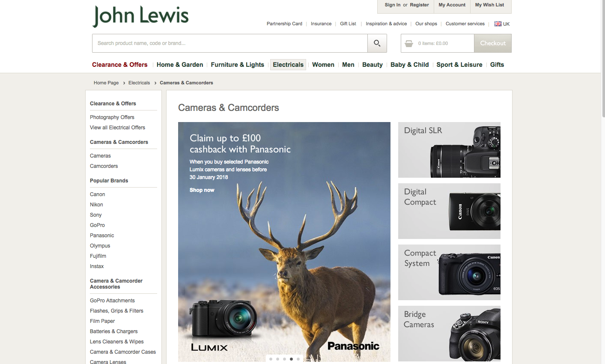Screen dimensions: 605x364
Task: Select the Canon brand link
Action: click(98, 194)
